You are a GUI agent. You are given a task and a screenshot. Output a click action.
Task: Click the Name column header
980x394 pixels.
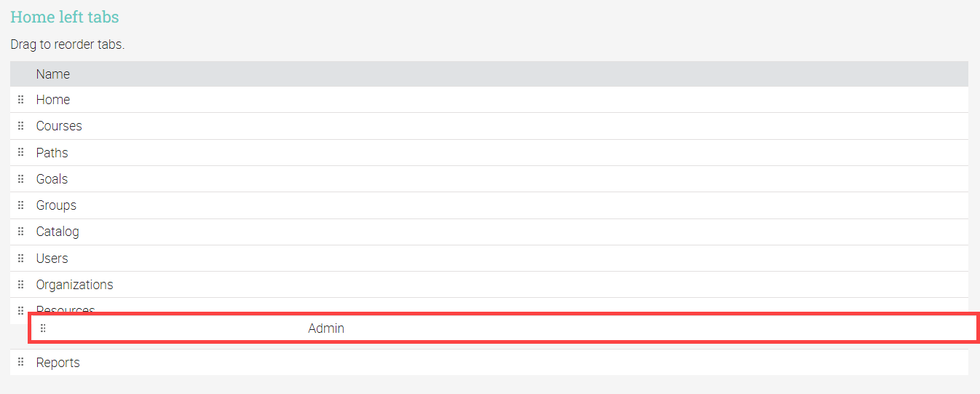pos(53,74)
